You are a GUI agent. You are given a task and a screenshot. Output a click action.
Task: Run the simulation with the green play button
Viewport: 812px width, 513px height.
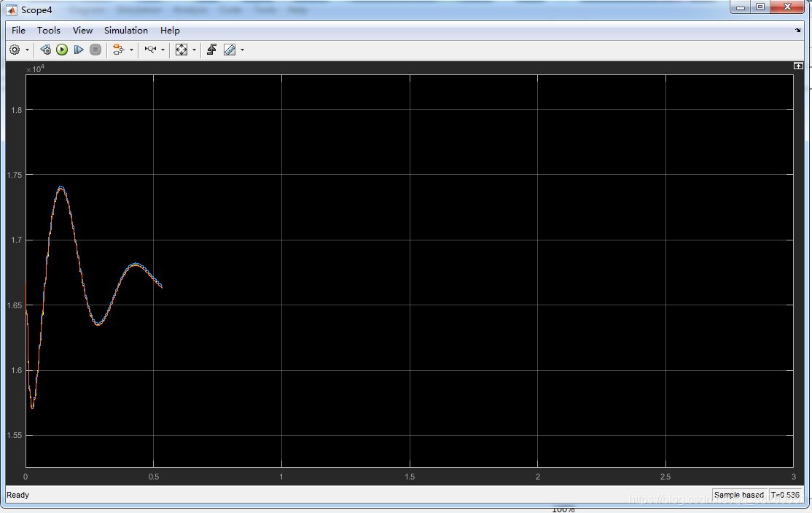(62, 50)
